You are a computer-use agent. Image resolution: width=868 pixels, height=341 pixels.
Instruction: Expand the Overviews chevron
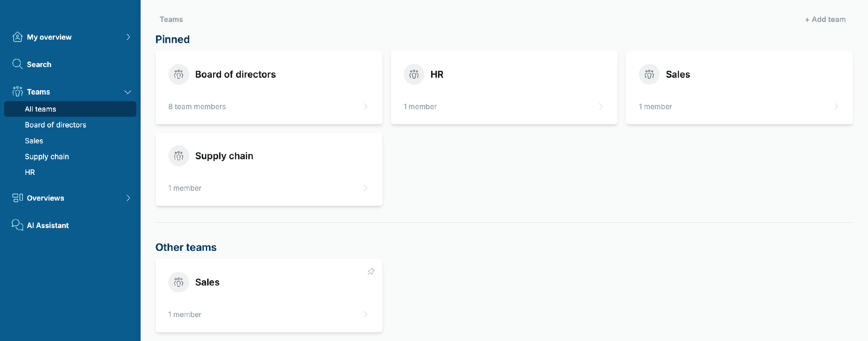[x=128, y=198]
